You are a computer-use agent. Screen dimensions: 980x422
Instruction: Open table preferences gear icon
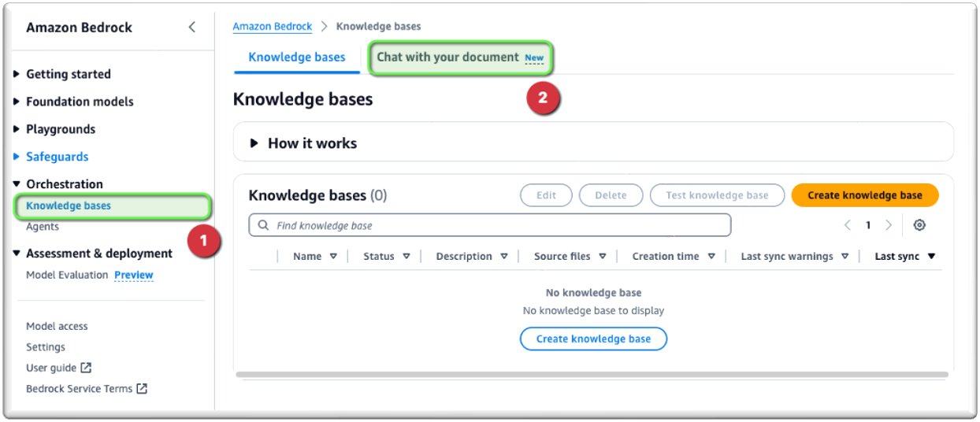click(919, 225)
